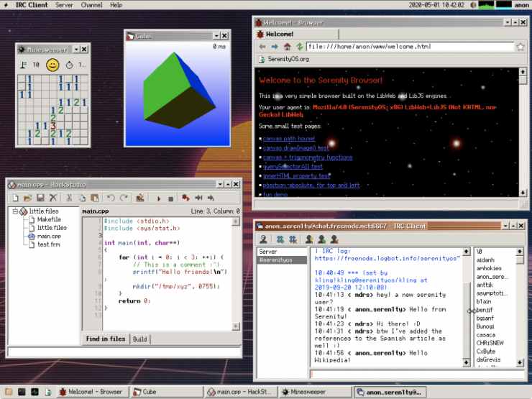Click the Minesweeper smiley face reset button
The width and height of the screenshot is (532, 399).
(52, 65)
